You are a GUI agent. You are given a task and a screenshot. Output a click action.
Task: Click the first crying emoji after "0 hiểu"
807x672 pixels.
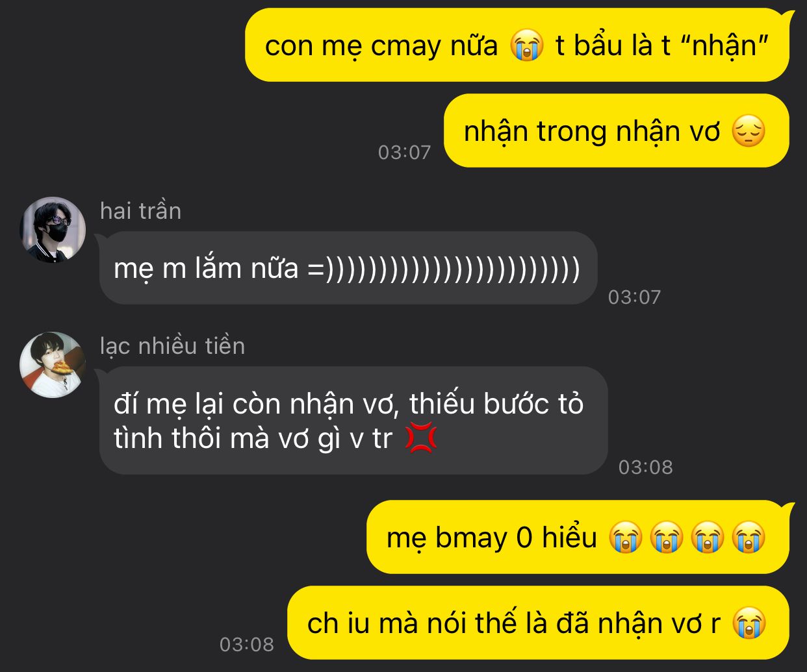[625, 538]
